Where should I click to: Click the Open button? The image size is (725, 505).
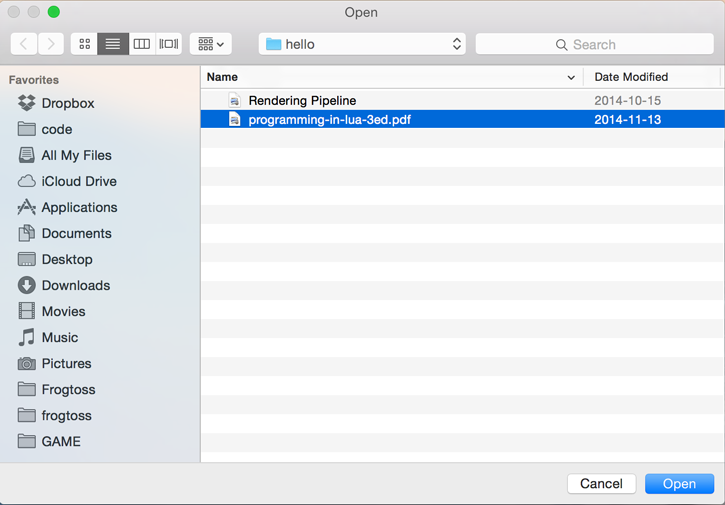click(679, 483)
